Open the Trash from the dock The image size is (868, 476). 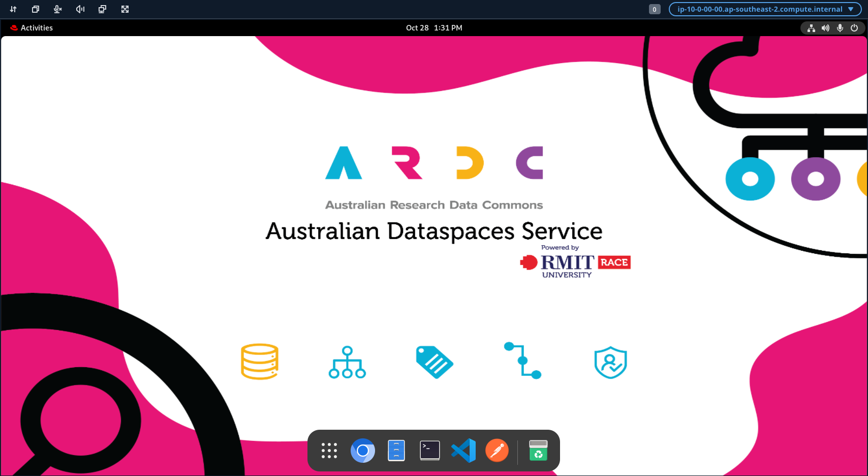coord(538,451)
